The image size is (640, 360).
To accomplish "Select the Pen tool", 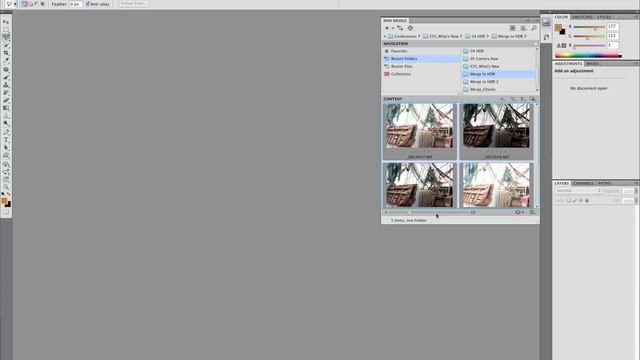I will click(x=6, y=132).
